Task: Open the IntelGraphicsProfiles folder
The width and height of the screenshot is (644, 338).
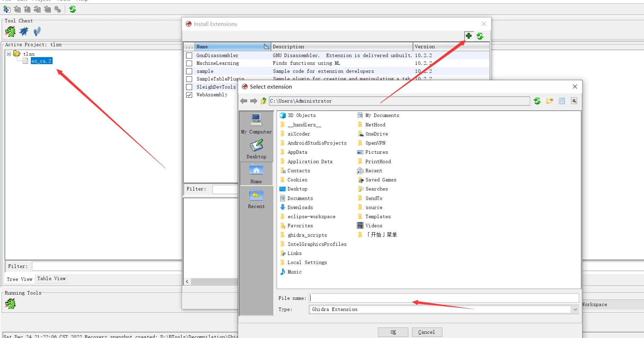Action: 313,244
